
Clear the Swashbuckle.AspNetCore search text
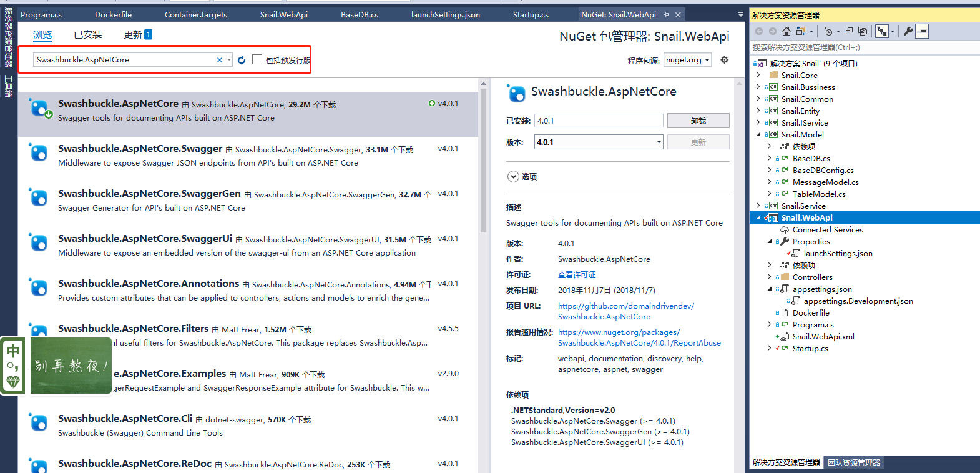click(x=220, y=60)
